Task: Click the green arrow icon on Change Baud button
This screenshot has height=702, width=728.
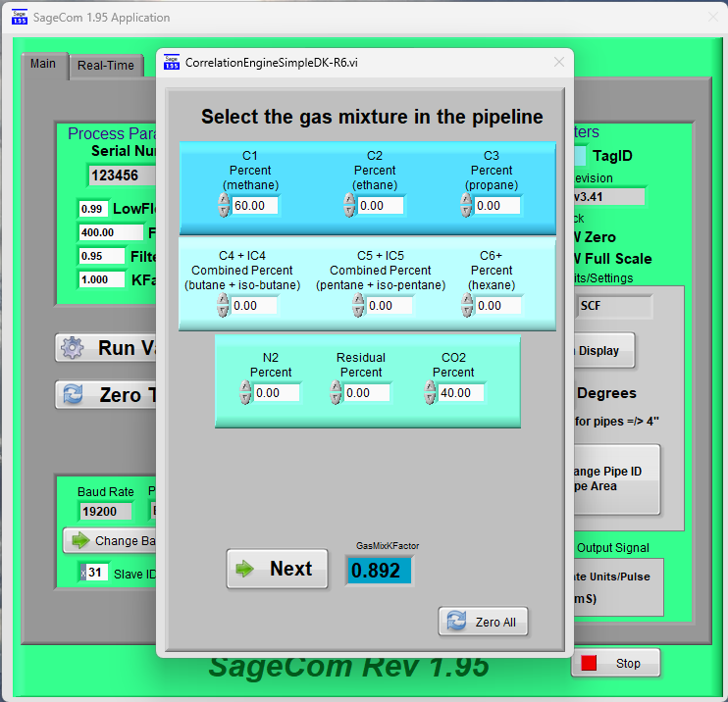Action: pos(80,540)
